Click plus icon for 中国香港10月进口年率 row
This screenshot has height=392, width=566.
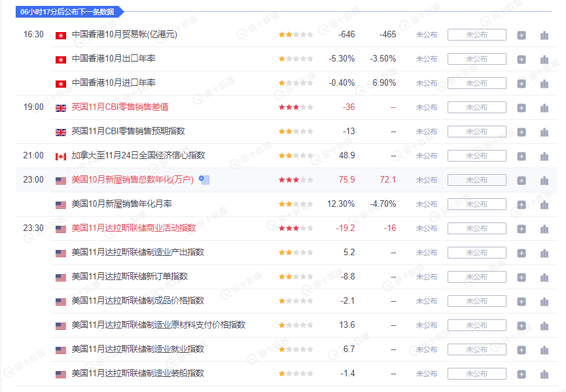[522, 84]
